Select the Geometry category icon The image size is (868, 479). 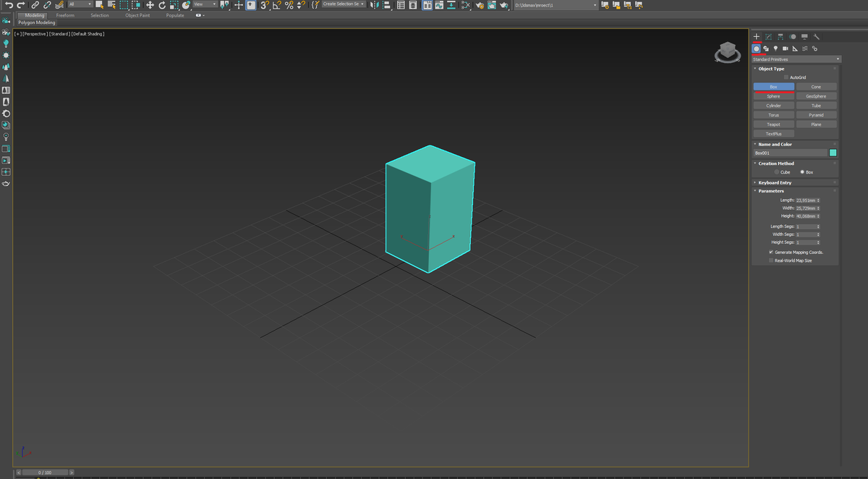(757, 48)
